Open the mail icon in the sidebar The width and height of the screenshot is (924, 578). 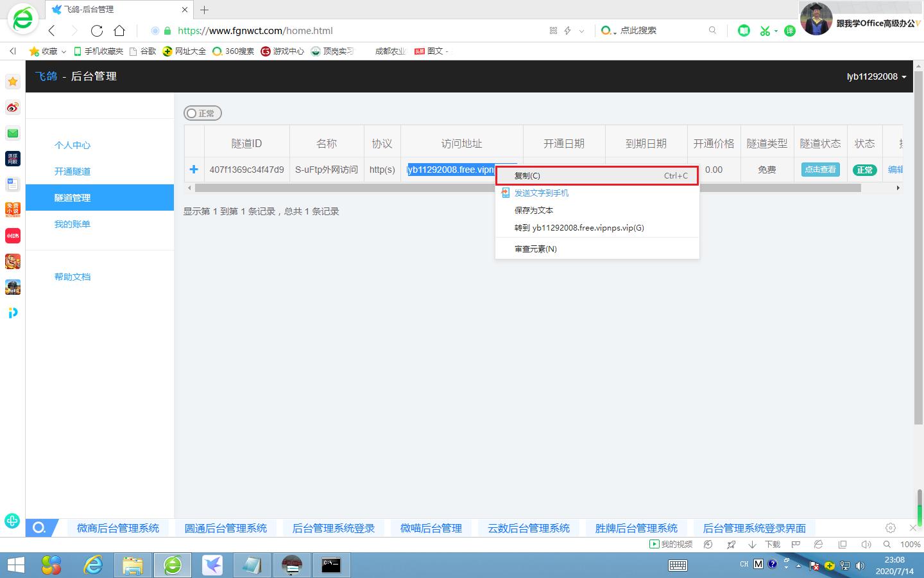(x=13, y=133)
